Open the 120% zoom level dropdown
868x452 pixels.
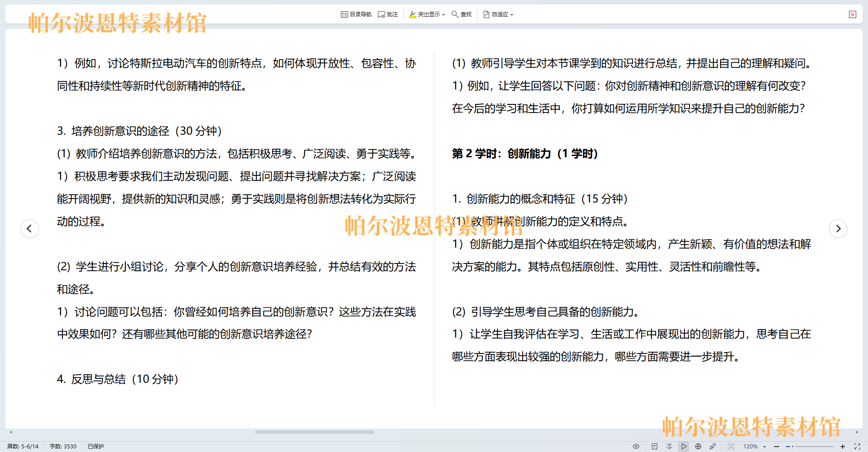755,446
